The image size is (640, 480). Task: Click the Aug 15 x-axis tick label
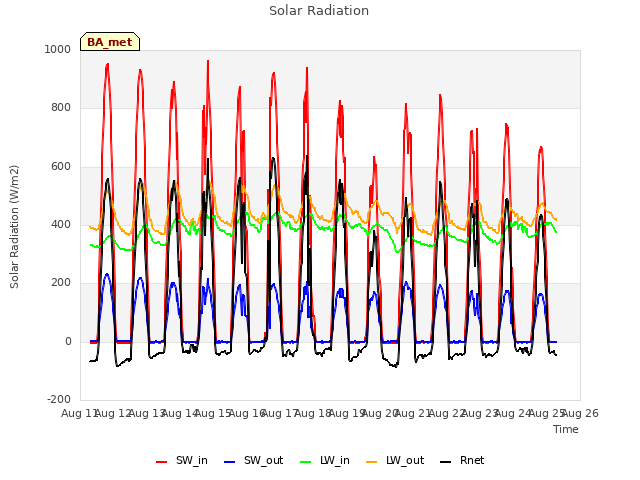213,413
